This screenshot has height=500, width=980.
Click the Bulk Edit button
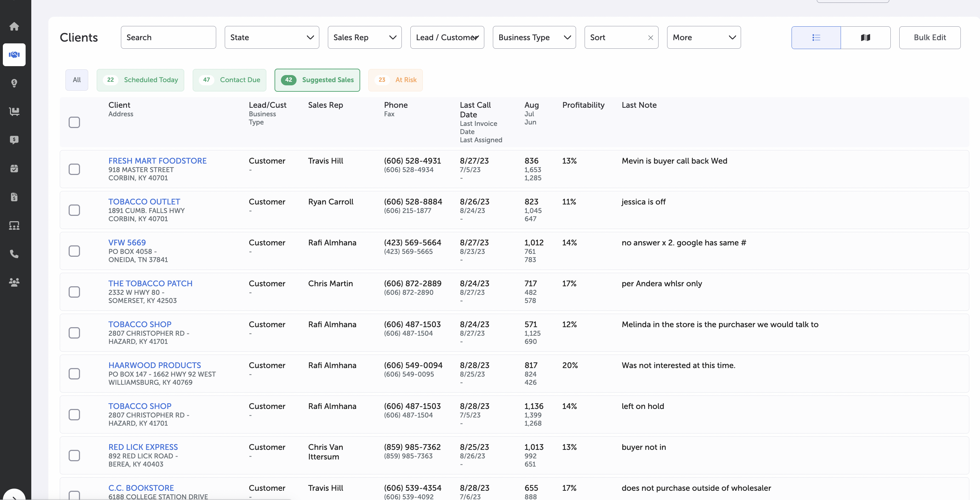(x=930, y=37)
